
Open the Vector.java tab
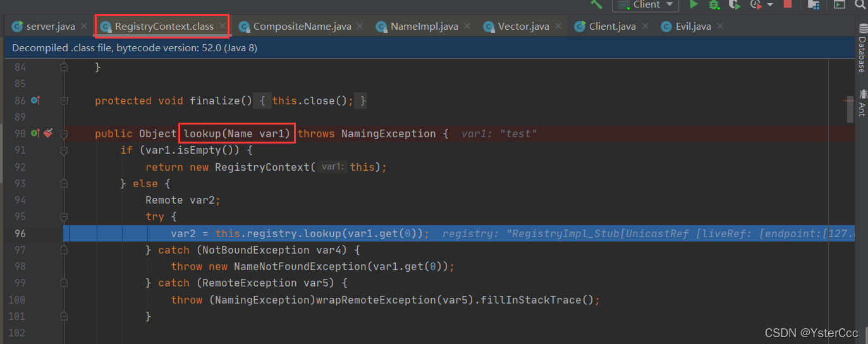click(x=523, y=27)
